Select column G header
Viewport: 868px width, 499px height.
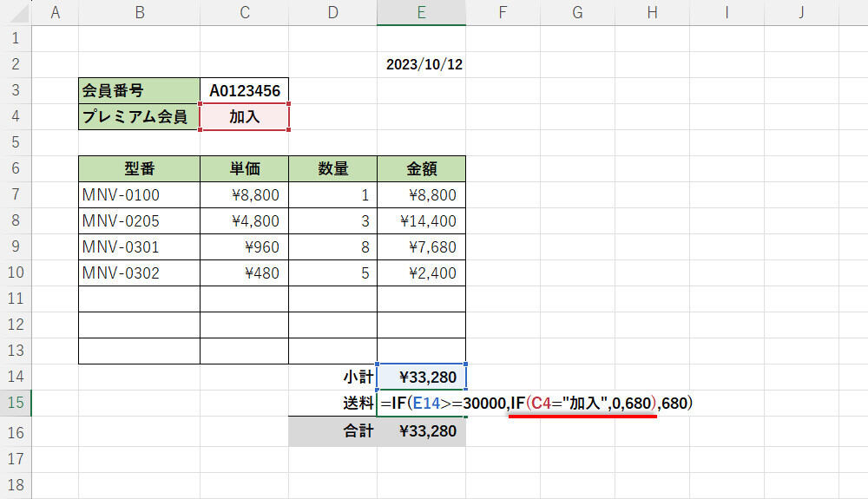(x=577, y=13)
